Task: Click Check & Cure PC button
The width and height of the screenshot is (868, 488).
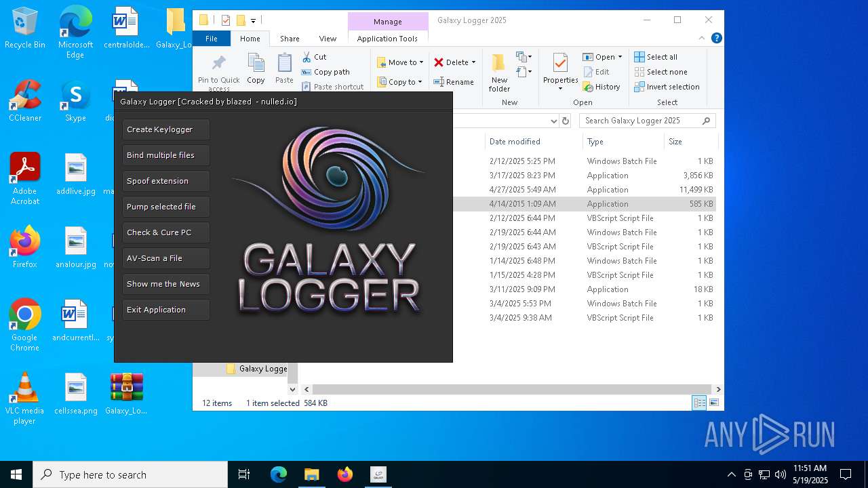Action: [x=165, y=232]
